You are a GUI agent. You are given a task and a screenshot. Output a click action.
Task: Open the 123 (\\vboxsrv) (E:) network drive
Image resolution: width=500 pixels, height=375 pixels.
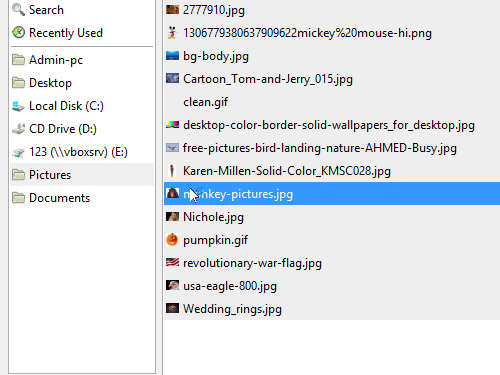coord(70,152)
